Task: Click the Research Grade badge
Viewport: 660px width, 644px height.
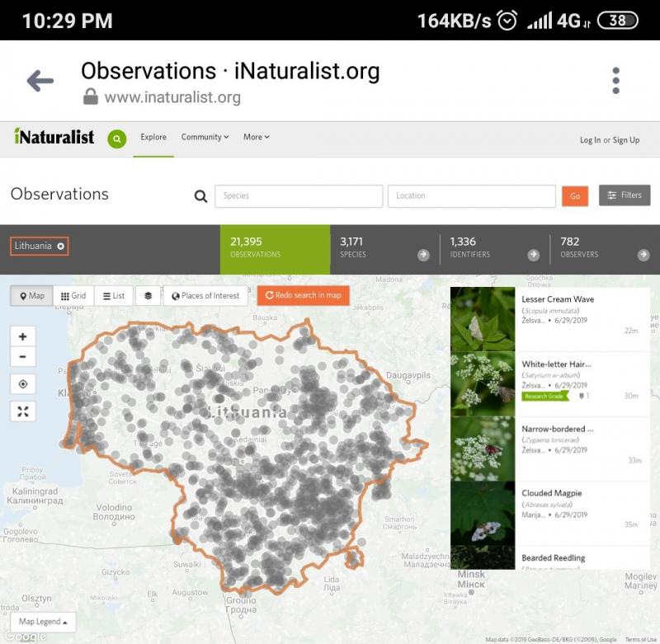Action: coord(544,397)
